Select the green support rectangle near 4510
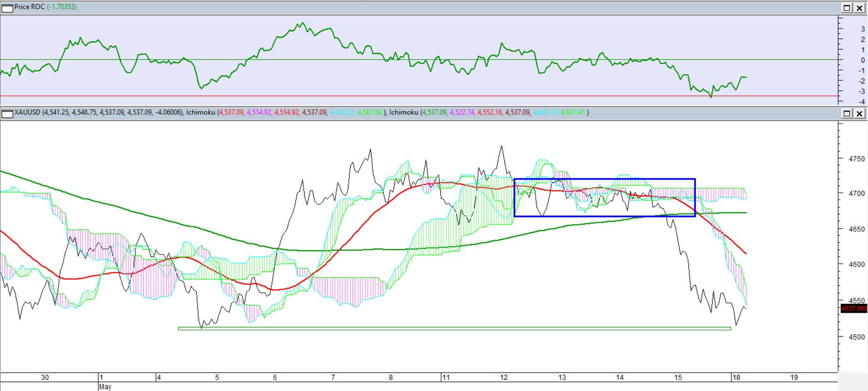This screenshot has width=868, height=391. pos(455,328)
